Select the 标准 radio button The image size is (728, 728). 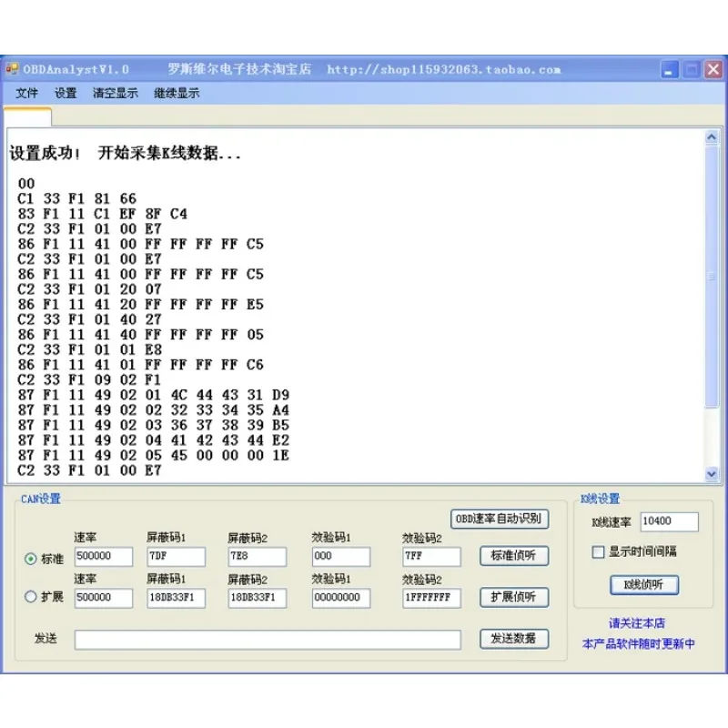point(31,558)
